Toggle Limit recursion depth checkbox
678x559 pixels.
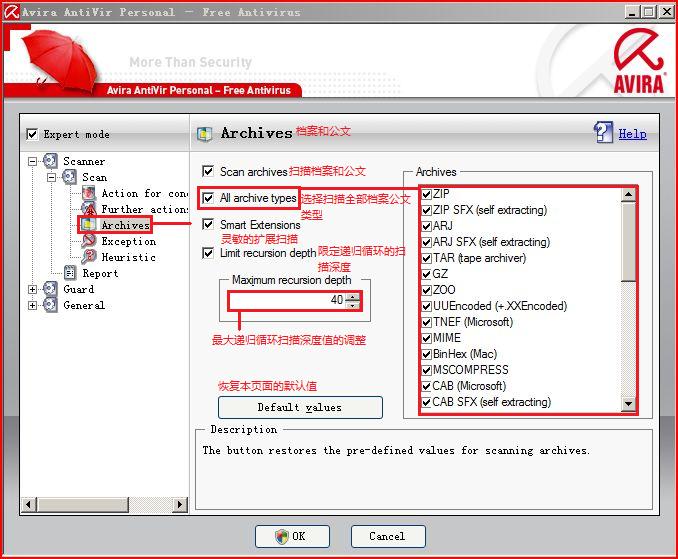coord(208,252)
